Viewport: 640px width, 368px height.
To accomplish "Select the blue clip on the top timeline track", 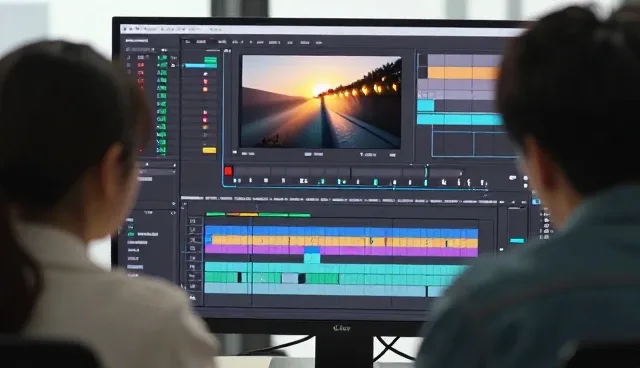I will (x=342, y=232).
